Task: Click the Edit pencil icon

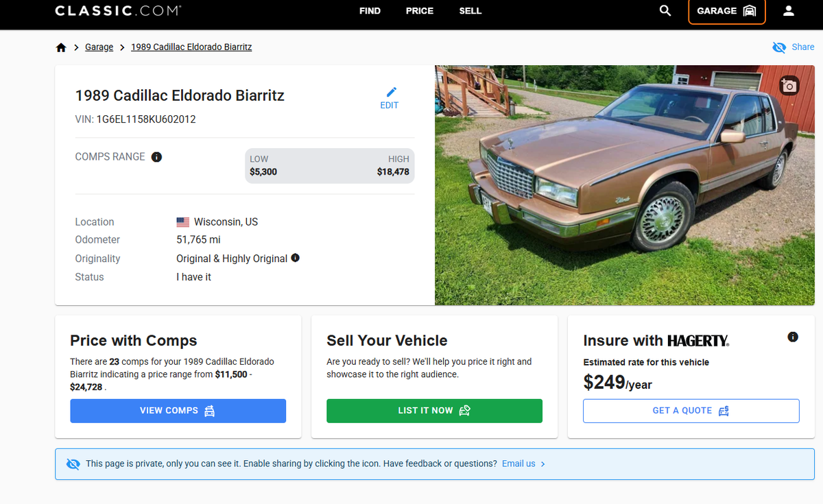Action: pyautogui.click(x=391, y=93)
